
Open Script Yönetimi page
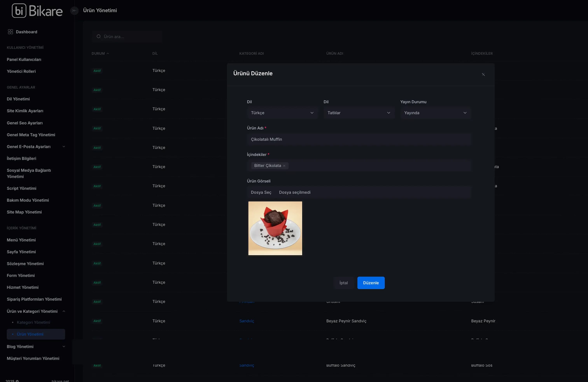(x=22, y=188)
